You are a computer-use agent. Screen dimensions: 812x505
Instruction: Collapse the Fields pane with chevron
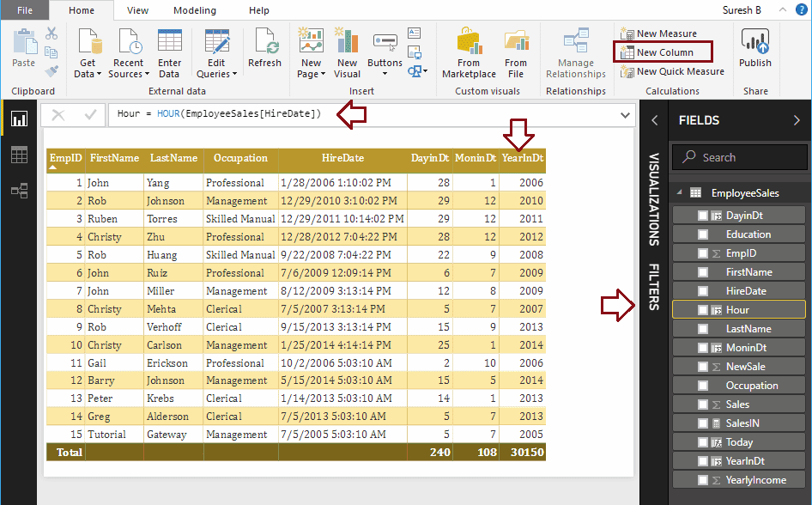(796, 120)
